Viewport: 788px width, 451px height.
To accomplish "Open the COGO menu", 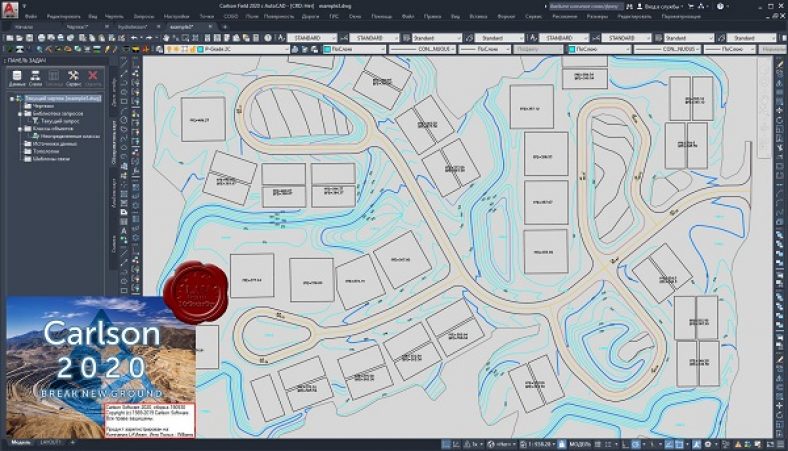I will [231, 17].
